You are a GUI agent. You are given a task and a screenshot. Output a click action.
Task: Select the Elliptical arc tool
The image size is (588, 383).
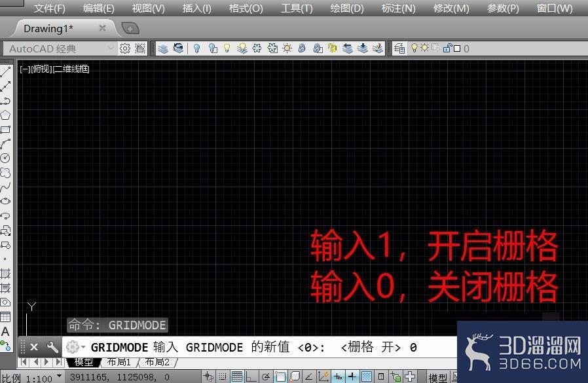[x=5, y=215]
